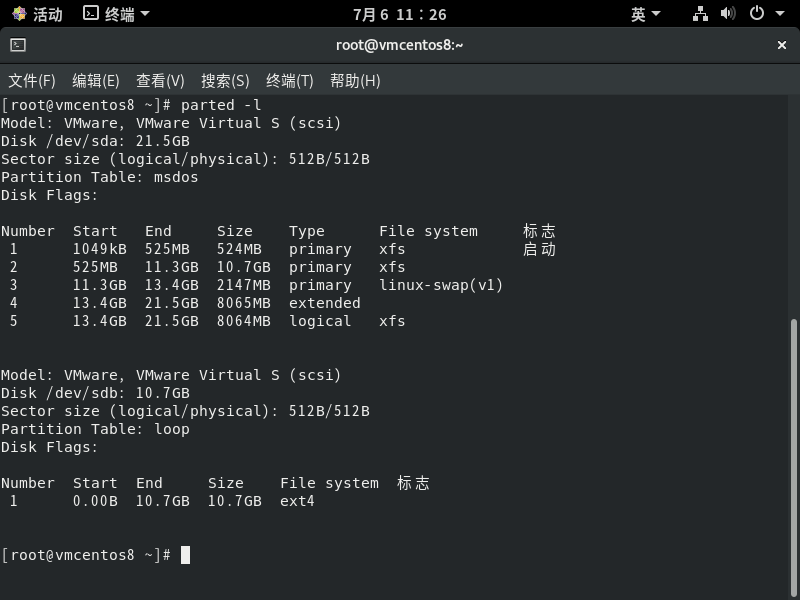Click the 'parted -l' command text
Viewport: 800px width, 600px height.
click(221, 105)
